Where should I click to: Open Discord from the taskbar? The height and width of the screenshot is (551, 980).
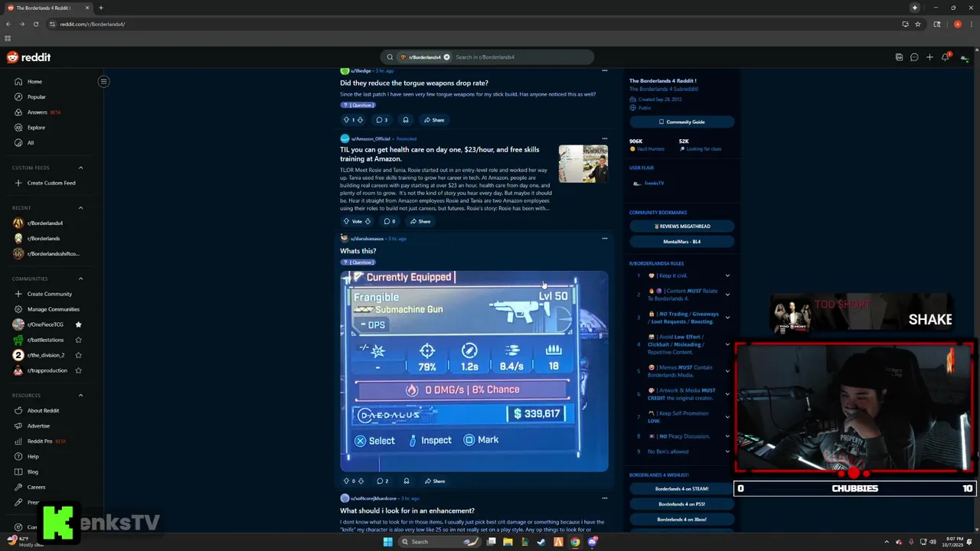pyautogui.click(x=593, y=542)
